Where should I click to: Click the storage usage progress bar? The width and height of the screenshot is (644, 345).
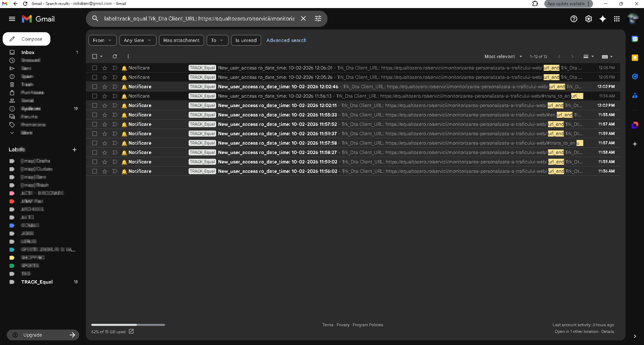[x=128, y=325]
